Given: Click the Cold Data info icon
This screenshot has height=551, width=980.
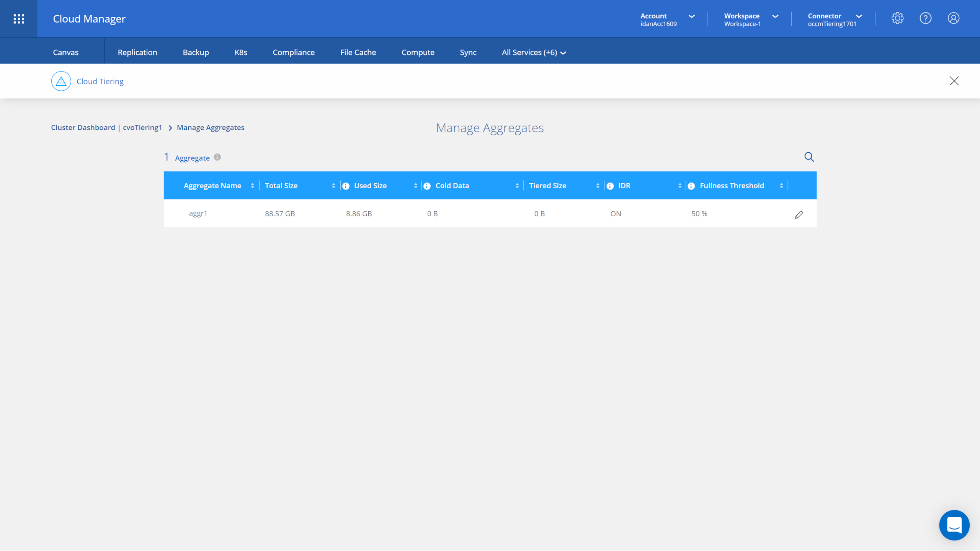Looking at the screenshot, I should point(427,186).
